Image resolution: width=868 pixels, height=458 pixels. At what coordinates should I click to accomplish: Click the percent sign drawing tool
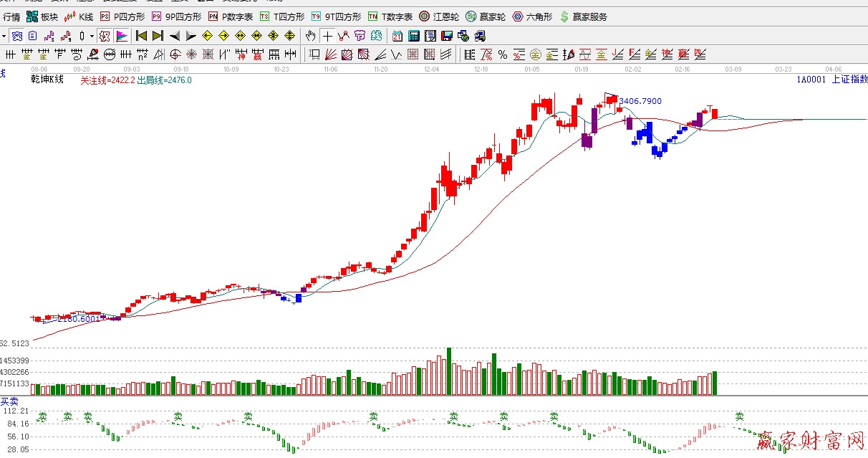(x=503, y=54)
